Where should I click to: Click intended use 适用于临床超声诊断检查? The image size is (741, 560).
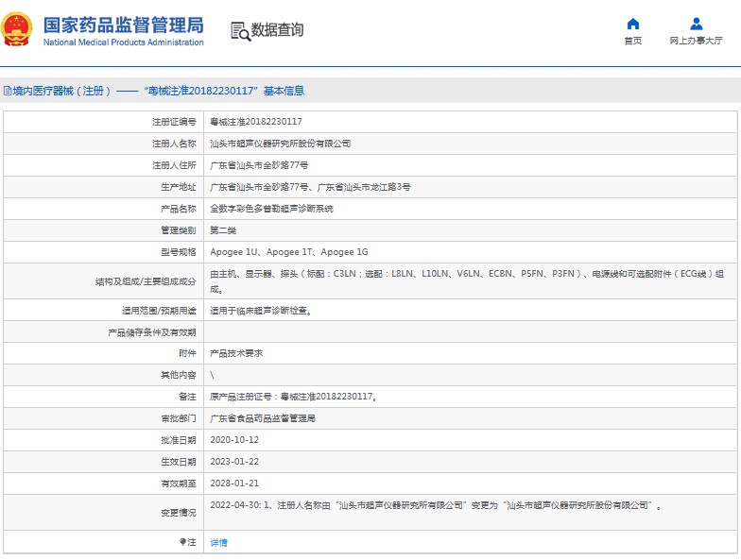click(x=261, y=311)
